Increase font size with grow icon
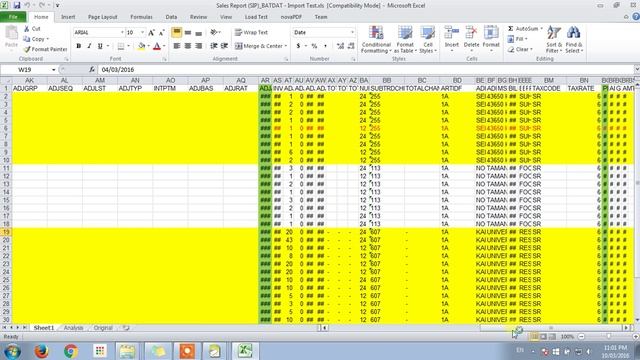 click(151, 32)
